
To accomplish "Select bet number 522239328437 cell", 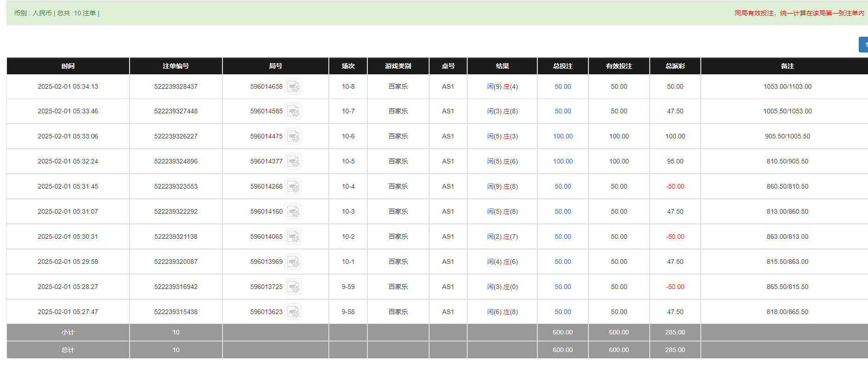I will click(176, 87).
